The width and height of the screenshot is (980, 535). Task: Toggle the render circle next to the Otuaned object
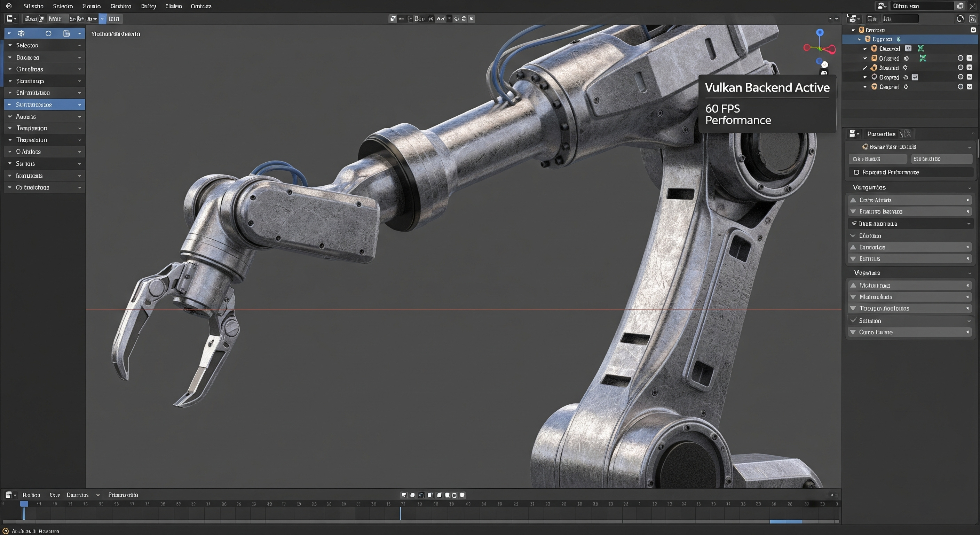point(961,58)
